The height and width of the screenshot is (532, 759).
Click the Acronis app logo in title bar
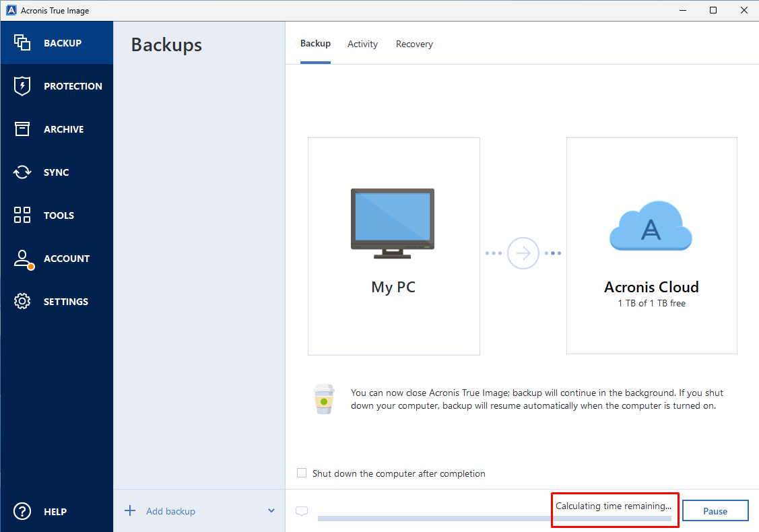click(11, 10)
